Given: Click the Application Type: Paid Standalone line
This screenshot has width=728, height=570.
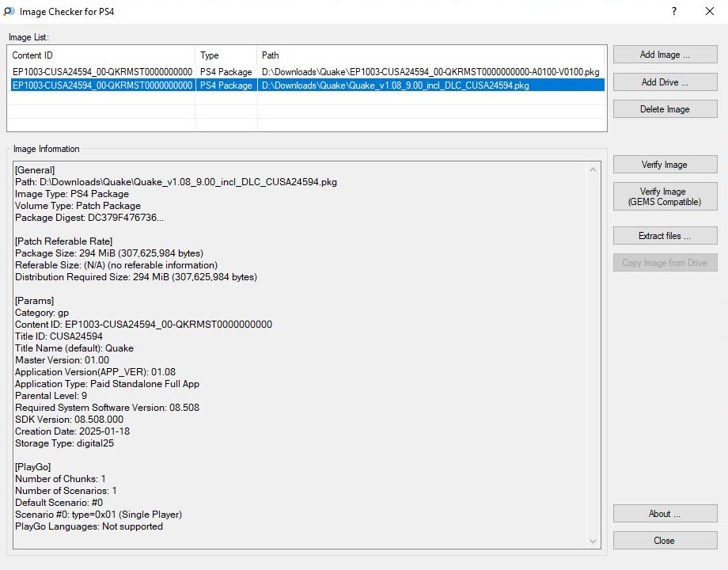Looking at the screenshot, I should point(108,384).
